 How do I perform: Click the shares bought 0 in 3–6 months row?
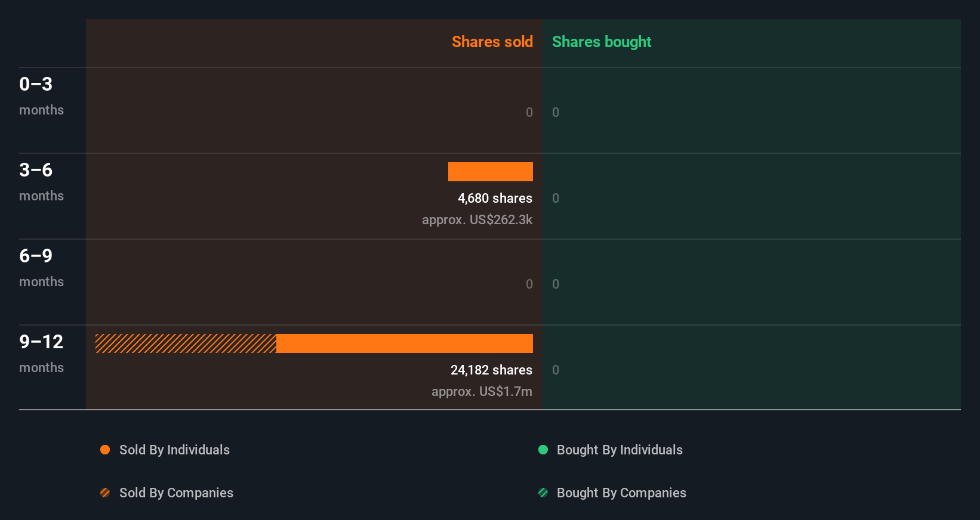click(x=556, y=198)
